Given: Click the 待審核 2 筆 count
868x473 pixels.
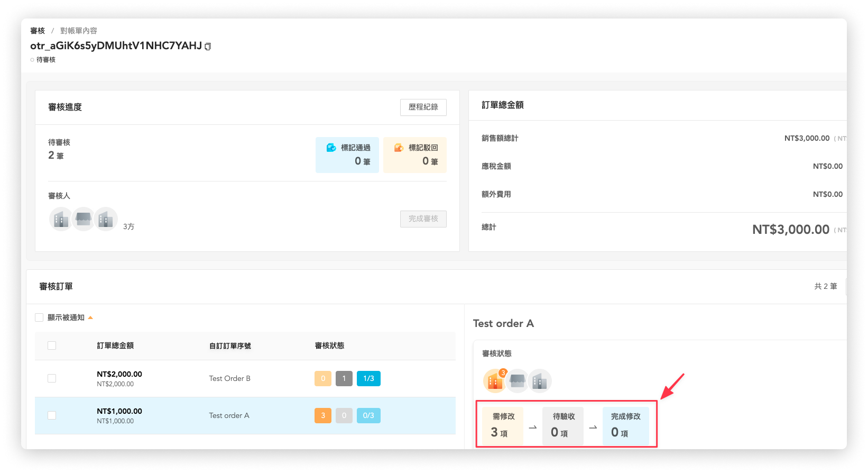Looking at the screenshot, I should [56, 155].
